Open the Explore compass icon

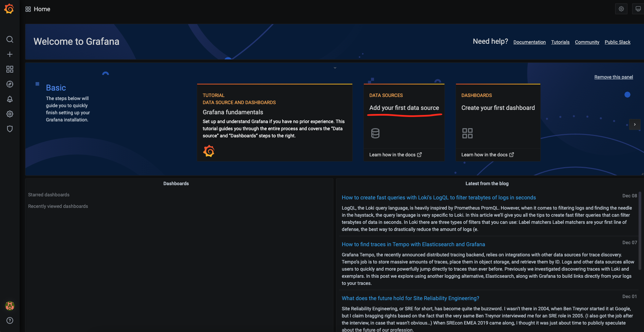(10, 84)
